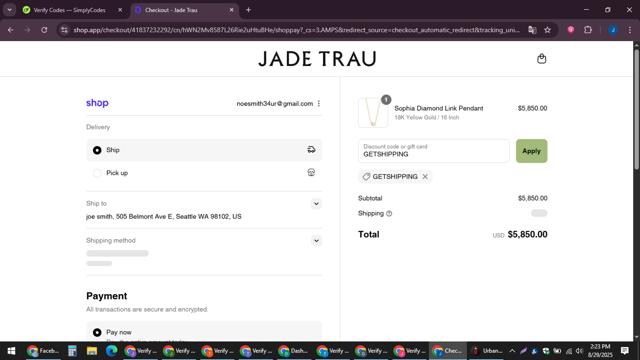
Task: Click the browser address bar URL
Action: (296, 30)
